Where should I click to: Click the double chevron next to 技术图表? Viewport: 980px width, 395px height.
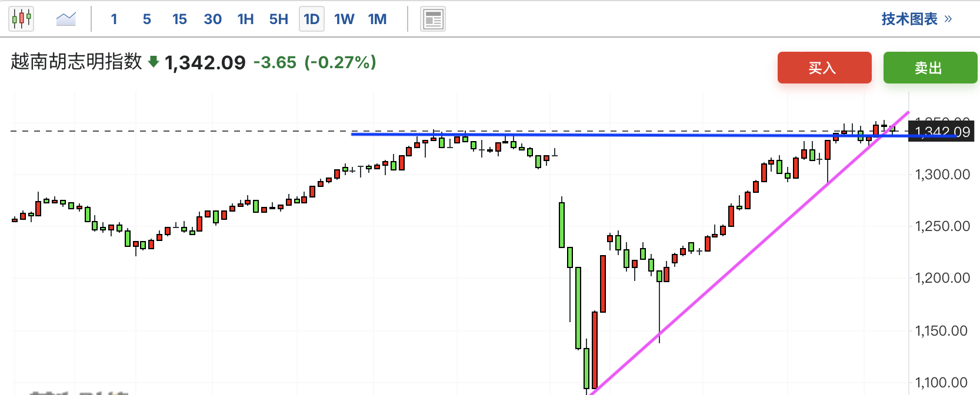[948, 19]
